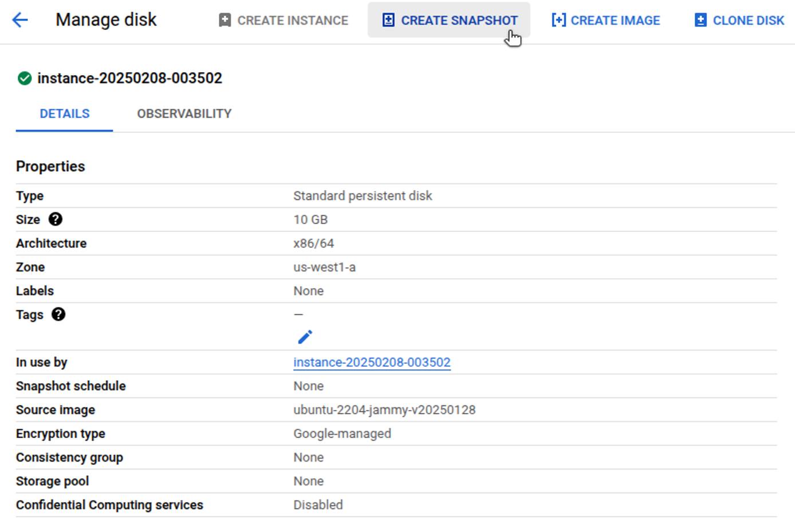Image resolution: width=795 pixels, height=532 pixels.
Task: Click the Create Image bracket-plus icon
Action: (x=558, y=20)
